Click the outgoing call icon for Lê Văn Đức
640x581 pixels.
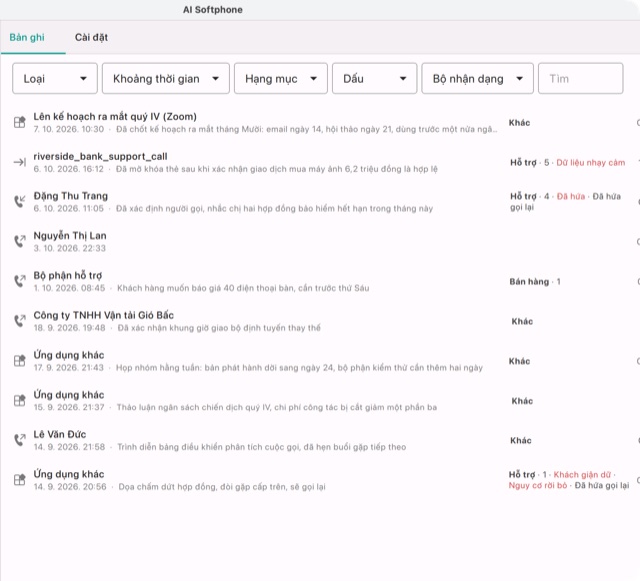(x=20, y=440)
